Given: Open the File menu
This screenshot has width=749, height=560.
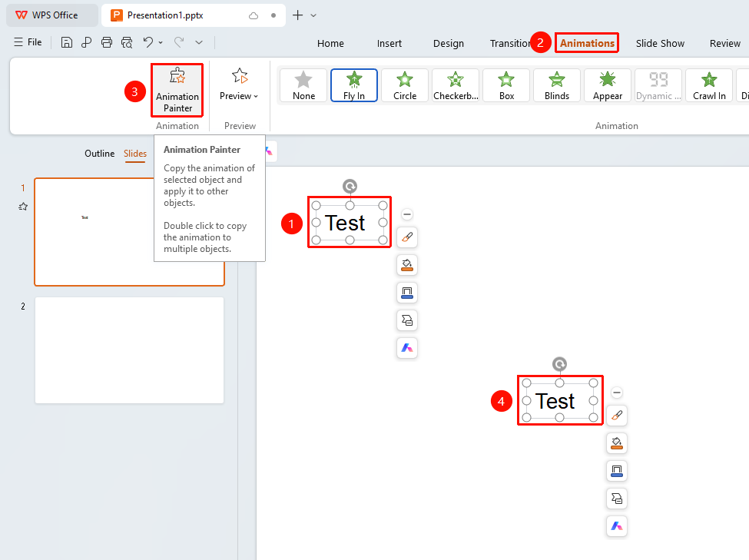Looking at the screenshot, I should pos(28,42).
